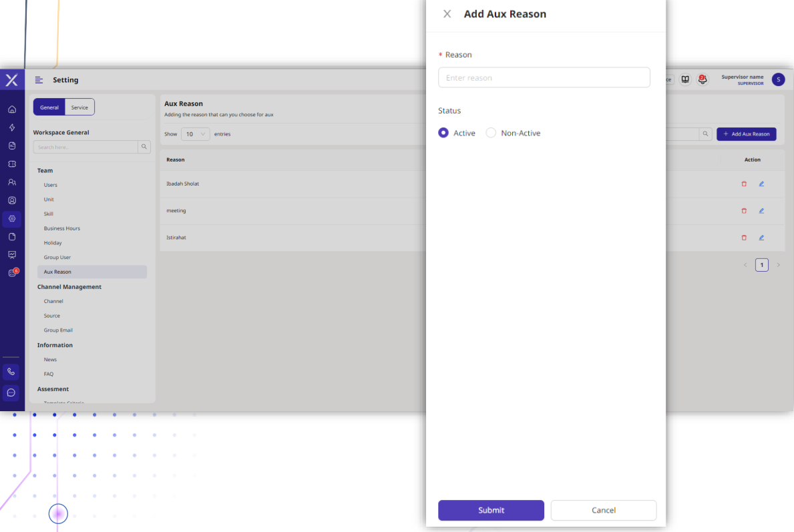Open the chat bubble icon in sidebar

[11, 392]
